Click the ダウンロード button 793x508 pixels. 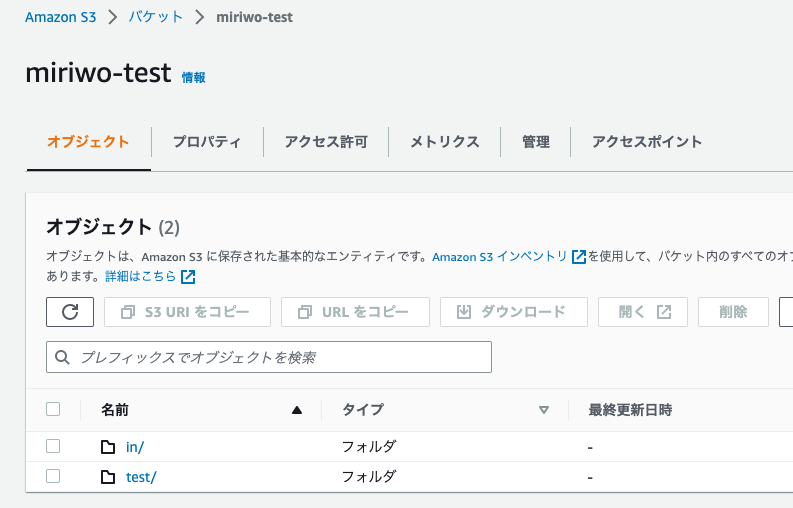pyautogui.click(x=514, y=312)
